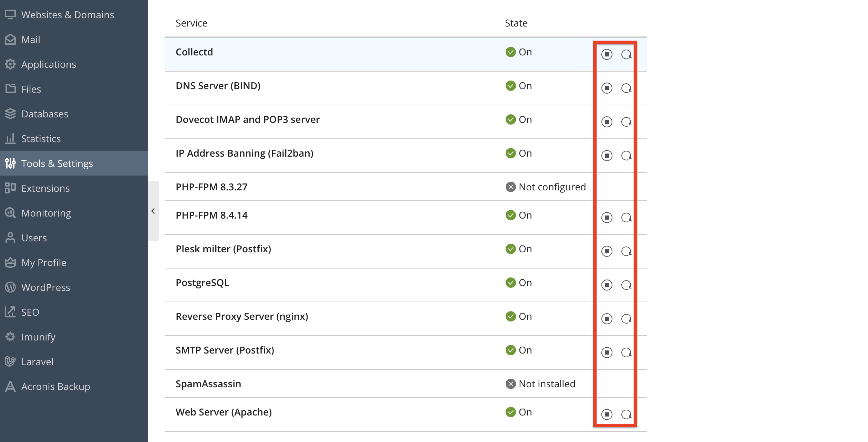
Task: Open Websites & Domains in sidebar
Action: tap(74, 15)
